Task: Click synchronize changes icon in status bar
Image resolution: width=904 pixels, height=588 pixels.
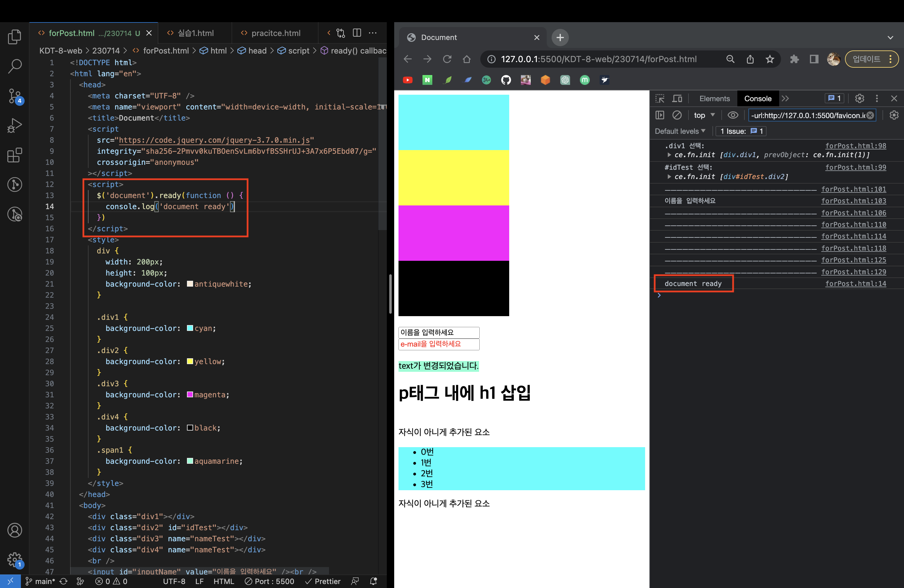Action: click(x=63, y=581)
